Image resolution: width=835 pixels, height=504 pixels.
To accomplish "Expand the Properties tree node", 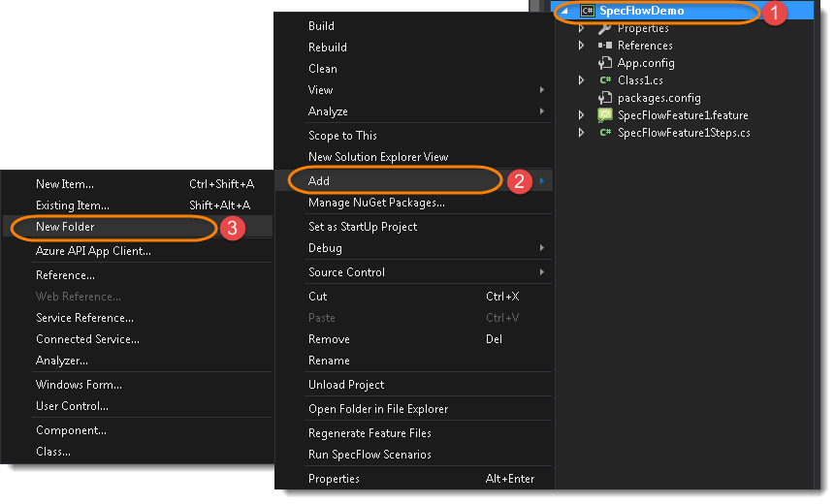I will [582, 28].
